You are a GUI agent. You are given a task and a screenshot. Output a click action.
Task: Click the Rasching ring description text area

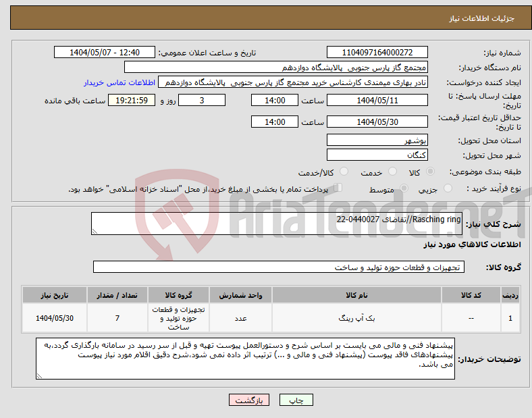[x=277, y=224]
